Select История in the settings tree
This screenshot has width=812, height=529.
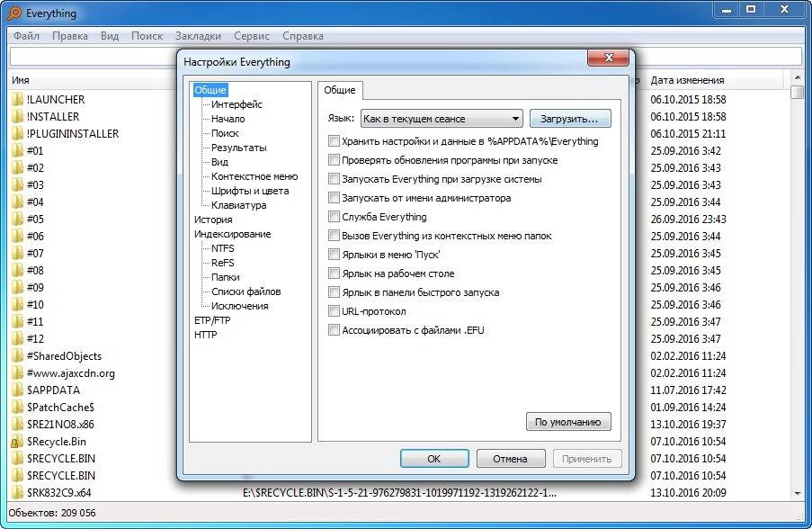(213, 220)
